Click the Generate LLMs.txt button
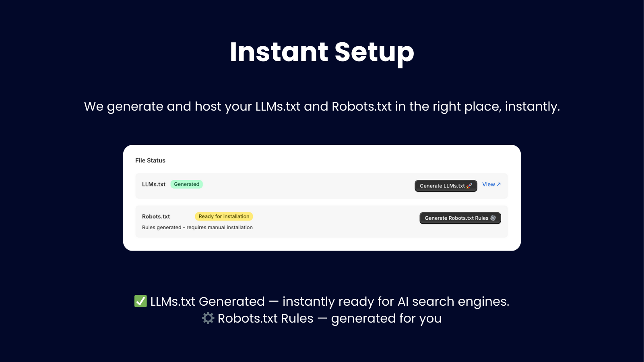 [x=446, y=186]
